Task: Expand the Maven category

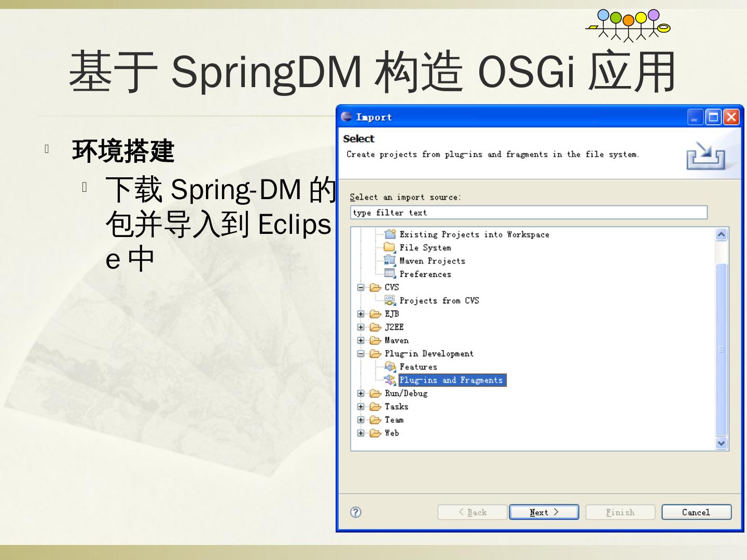Action: 361,340
